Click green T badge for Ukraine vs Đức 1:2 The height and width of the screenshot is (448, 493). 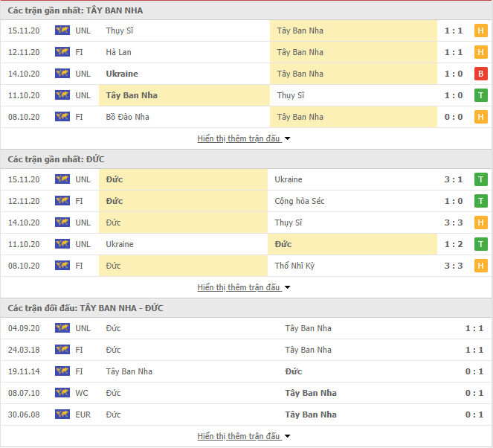point(481,244)
